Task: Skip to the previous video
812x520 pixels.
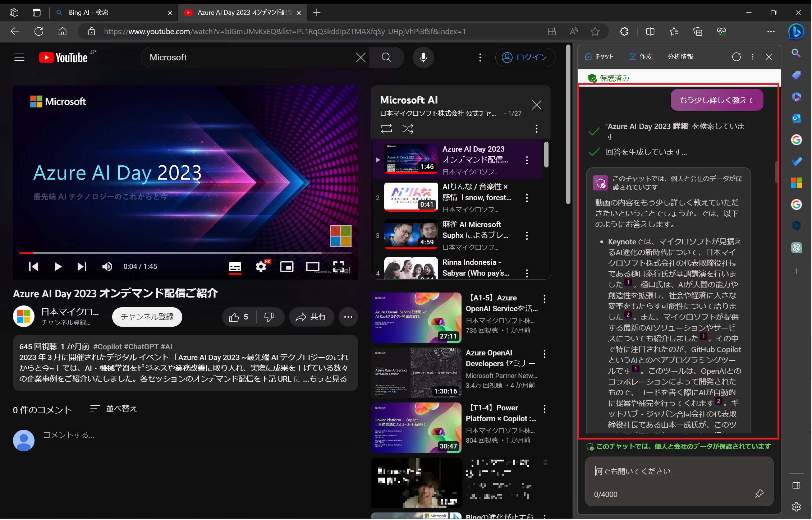Action: (33, 267)
